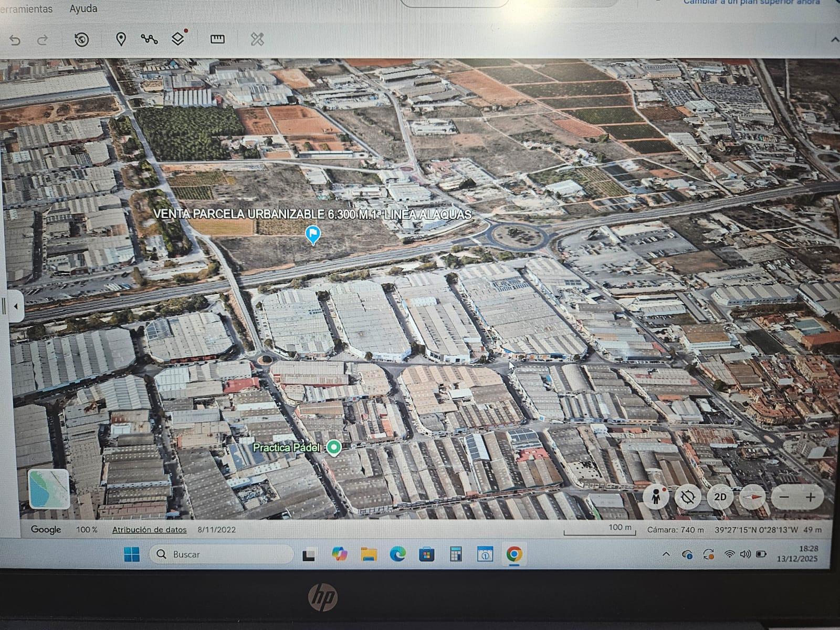Open the Atribución de datos link
The image size is (840, 630).
[149, 530]
